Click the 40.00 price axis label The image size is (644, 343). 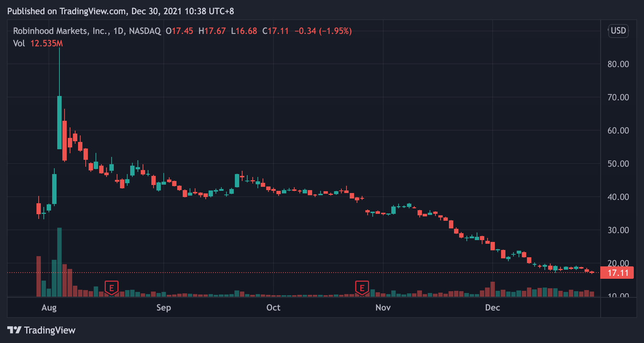click(618, 197)
